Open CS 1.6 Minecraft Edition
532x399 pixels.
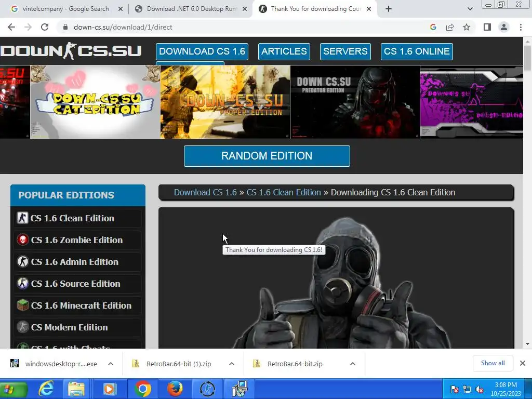[77, 305]
